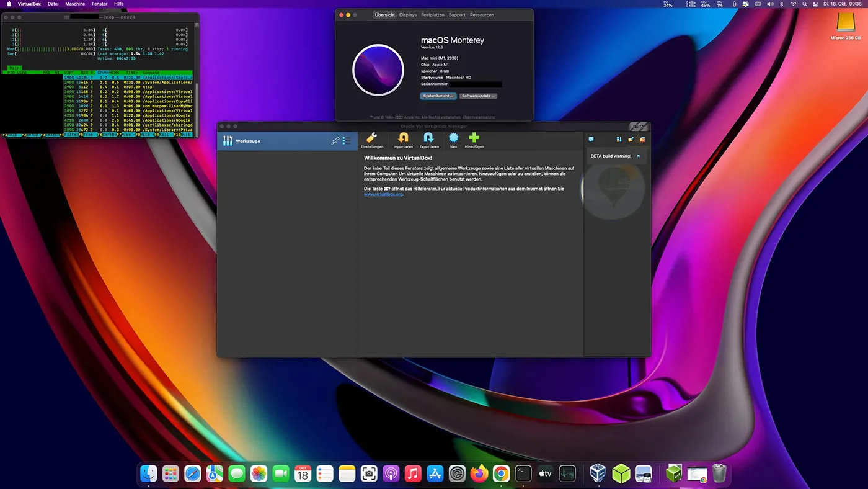The width and height of the screenshot is (868, 489).
Task: Toggle the pin icon beside Werkzeuge
Action: (335, 140)
